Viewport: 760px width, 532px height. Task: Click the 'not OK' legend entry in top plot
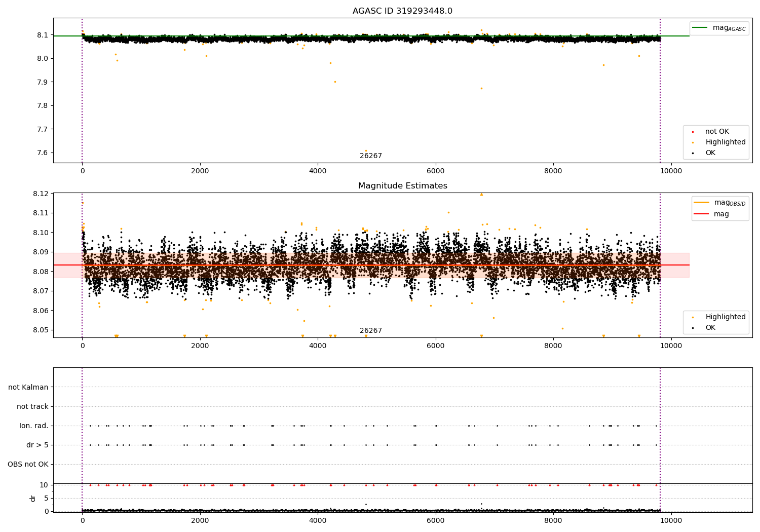(717, 132)
